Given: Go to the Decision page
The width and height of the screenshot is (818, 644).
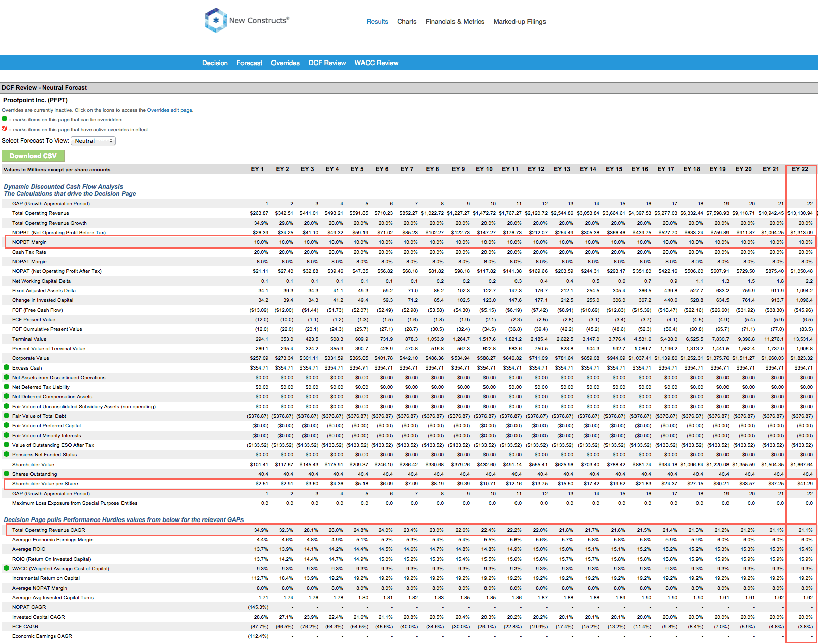Looking at the screenshot, I should 215,63.
